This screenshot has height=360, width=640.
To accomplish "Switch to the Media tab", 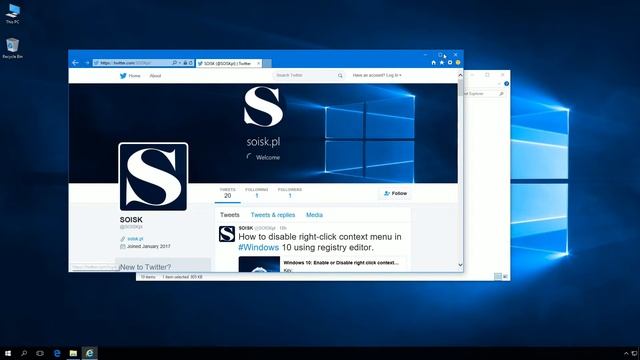I will coord(314,215).
